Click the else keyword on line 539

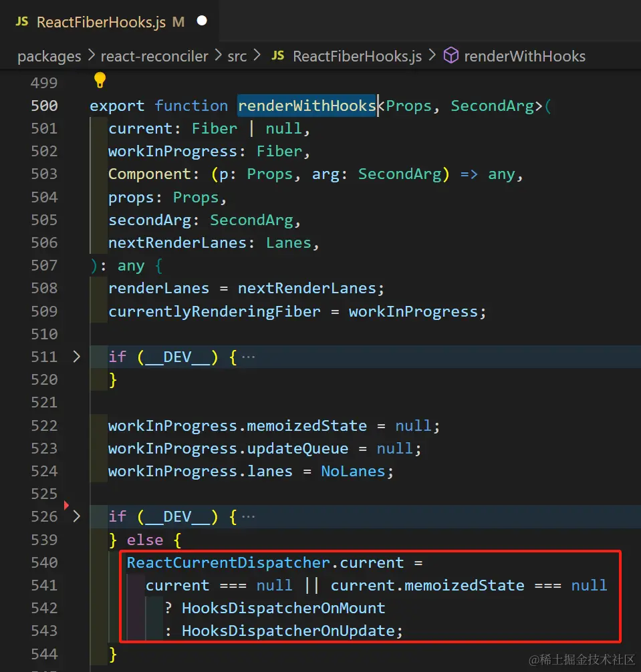[x=145, y=540]
